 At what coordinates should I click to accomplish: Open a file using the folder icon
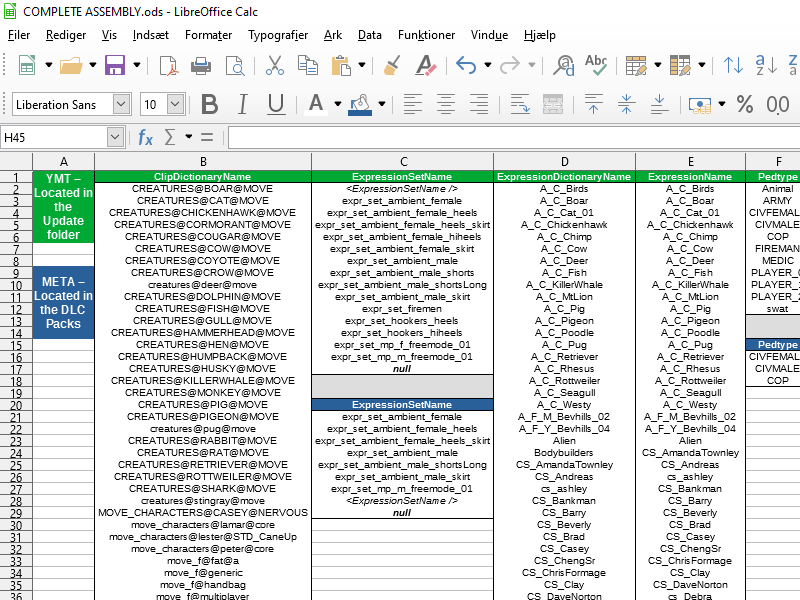[x=71, y=65]
